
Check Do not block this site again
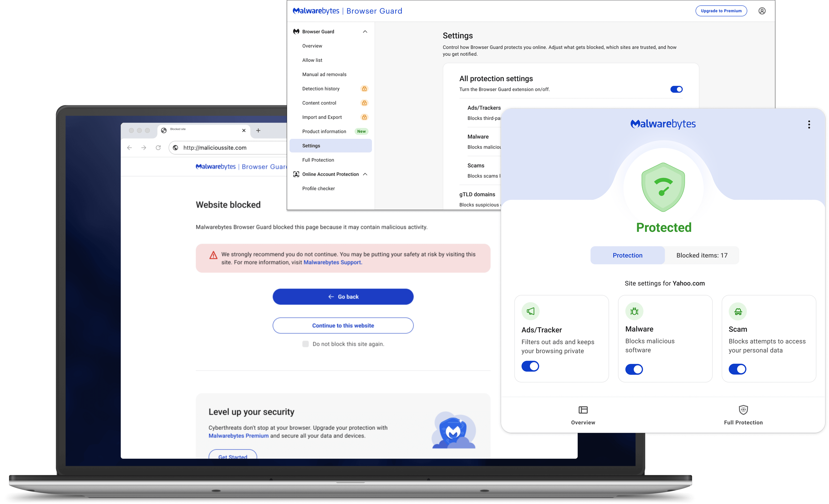coord(306,343)
